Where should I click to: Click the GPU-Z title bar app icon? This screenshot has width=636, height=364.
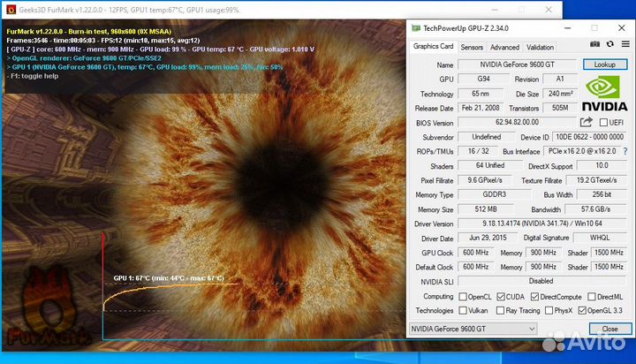coord(416,28)
